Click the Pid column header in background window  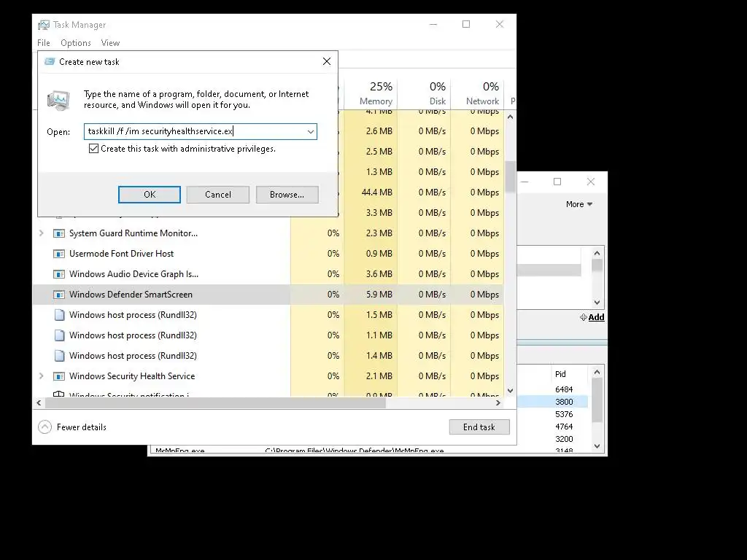tap(560, 374)
